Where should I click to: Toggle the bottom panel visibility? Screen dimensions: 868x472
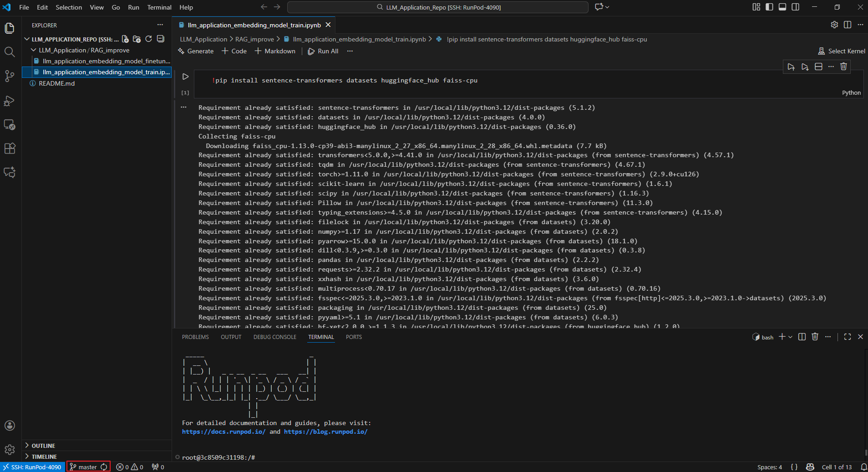point(782,7)
